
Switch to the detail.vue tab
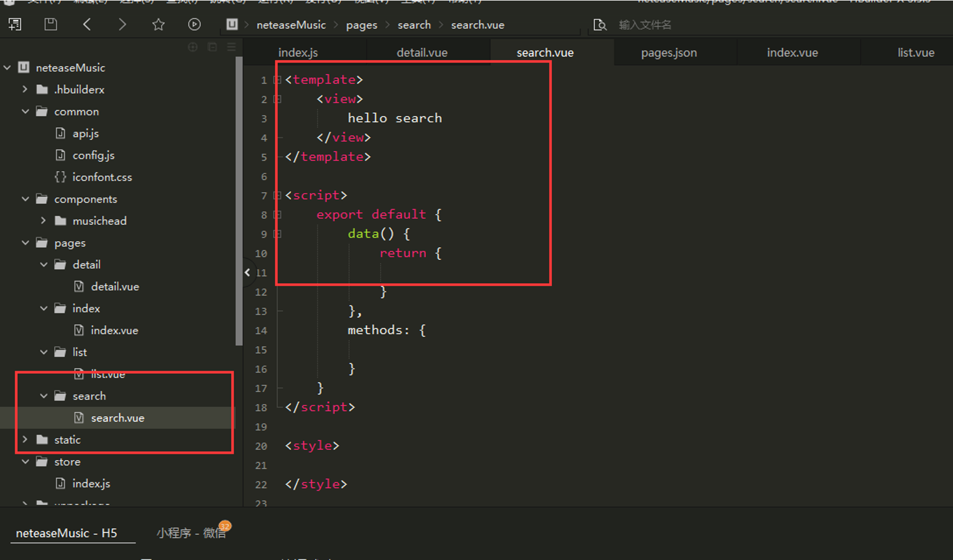[x=422, y=53]
